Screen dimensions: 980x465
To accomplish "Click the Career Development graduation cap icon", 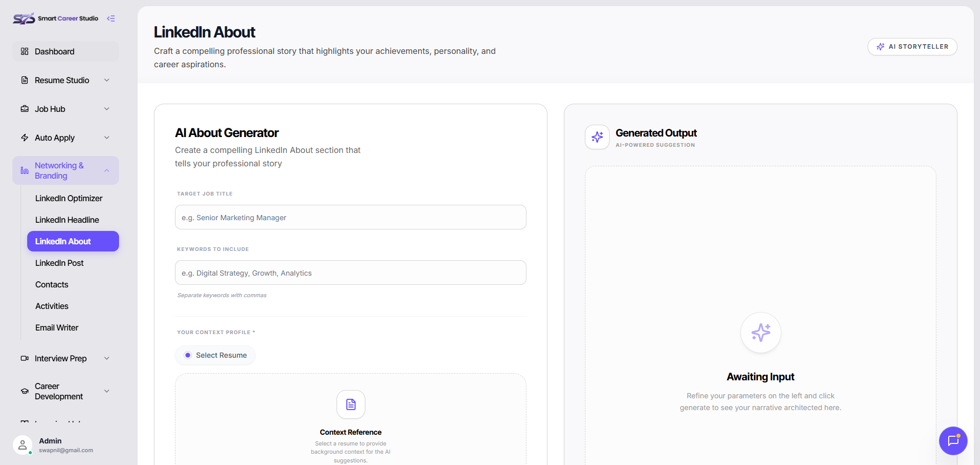I will coord(25,391).
